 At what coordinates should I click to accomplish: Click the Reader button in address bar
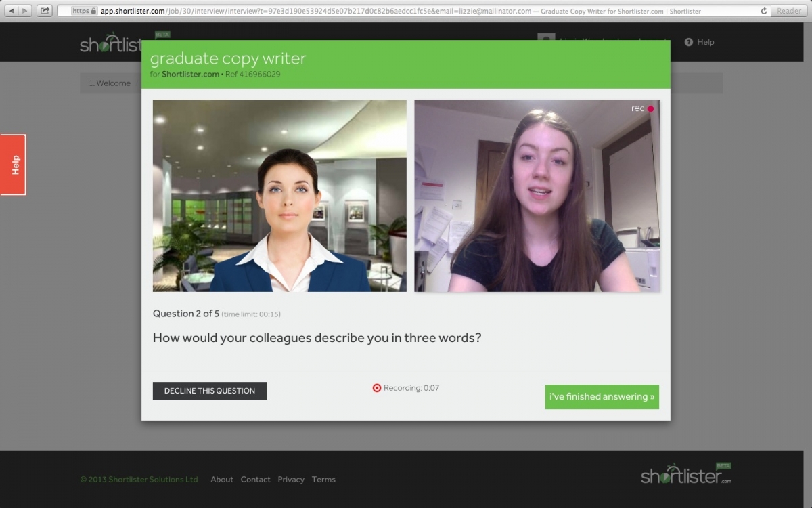788,11
